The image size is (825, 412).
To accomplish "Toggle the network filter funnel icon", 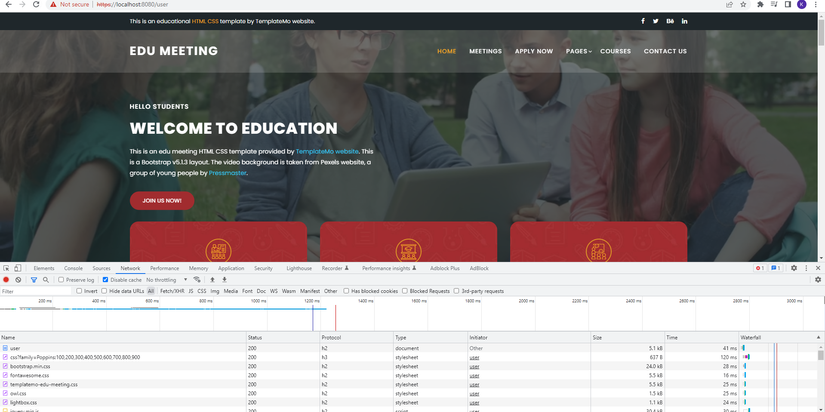I will click(x=34, y=280).
